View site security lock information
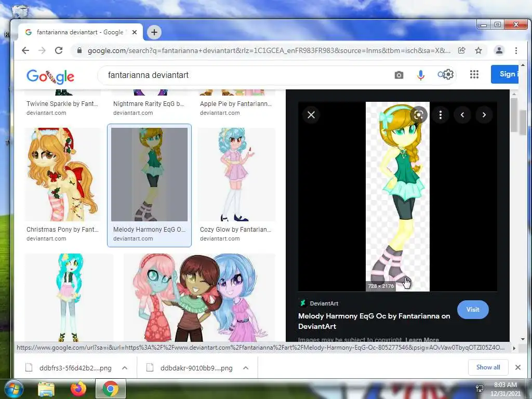This screenshot has height=399, width=532. tap(79, 50)
